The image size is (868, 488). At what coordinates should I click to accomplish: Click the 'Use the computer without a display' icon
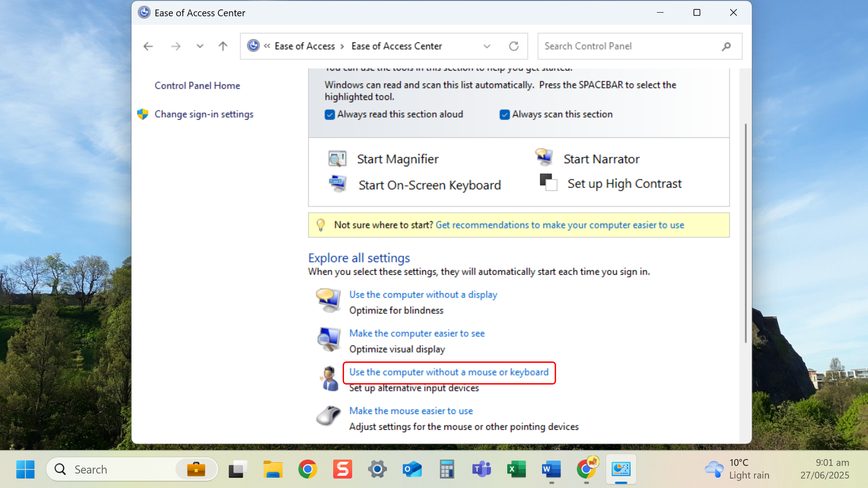coord(328,300)
